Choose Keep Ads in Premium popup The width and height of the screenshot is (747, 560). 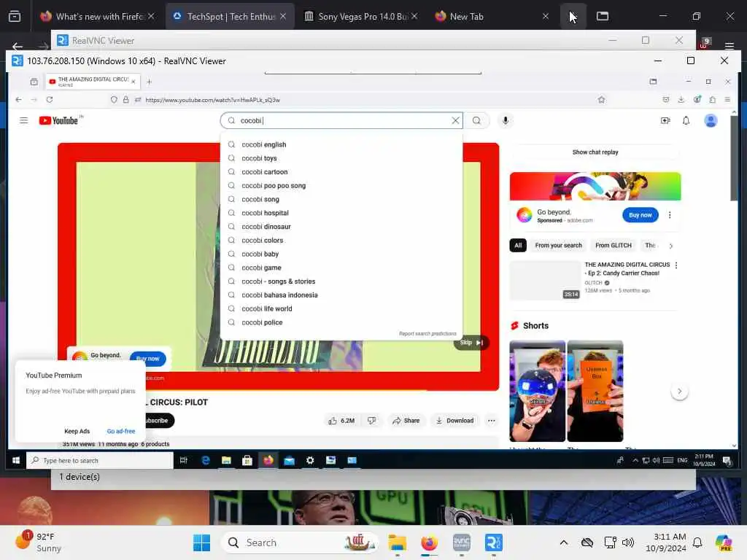[77, 432]
